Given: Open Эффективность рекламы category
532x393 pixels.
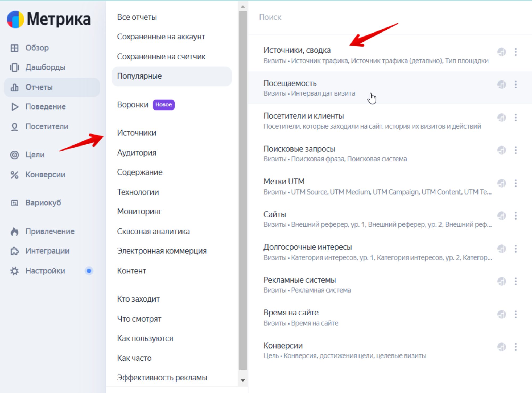Looking at the screenshot, I should pos(162,378).
